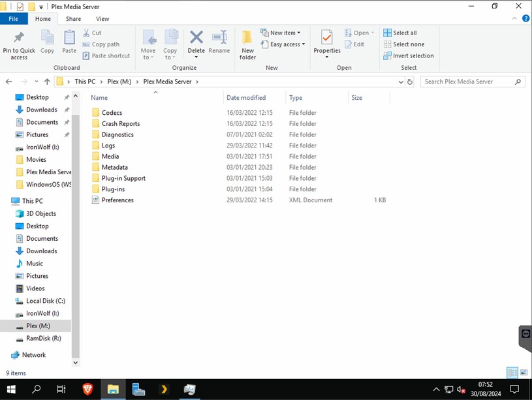Sort by Date modified column header
Viewport: 532px width, 400px height.
[x=246, y=98]
